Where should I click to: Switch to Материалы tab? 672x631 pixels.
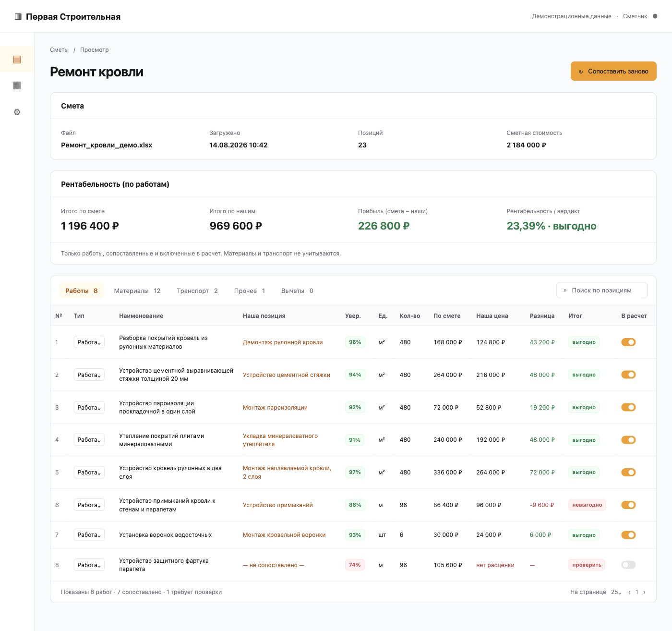tap(137, 291)
